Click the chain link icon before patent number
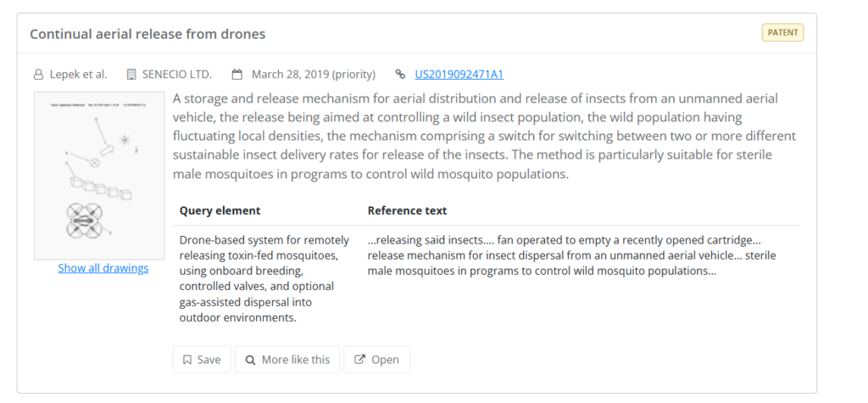Viewport: 868px width, 403px height. (x=400, y=75)
